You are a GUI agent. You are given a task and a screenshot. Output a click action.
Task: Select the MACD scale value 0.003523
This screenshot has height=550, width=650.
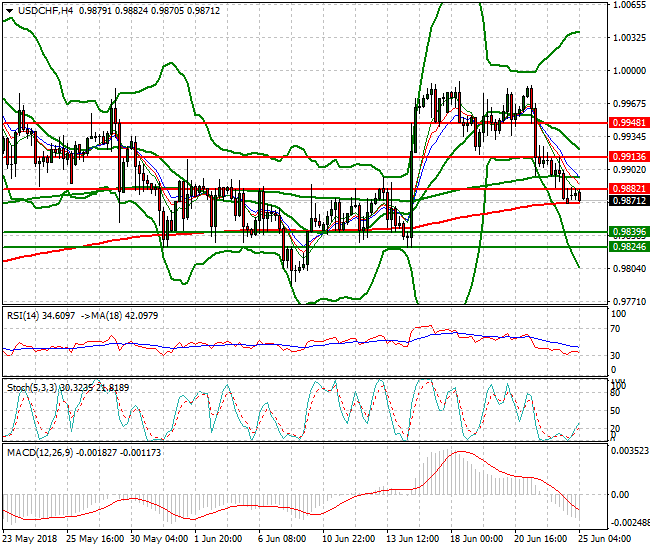[x=630, y=451]
